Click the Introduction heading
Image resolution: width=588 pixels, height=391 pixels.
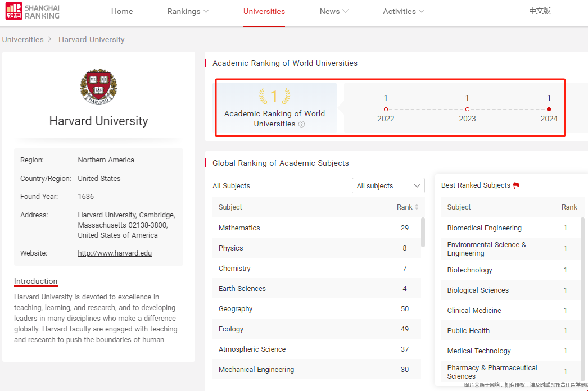point(35,281)
